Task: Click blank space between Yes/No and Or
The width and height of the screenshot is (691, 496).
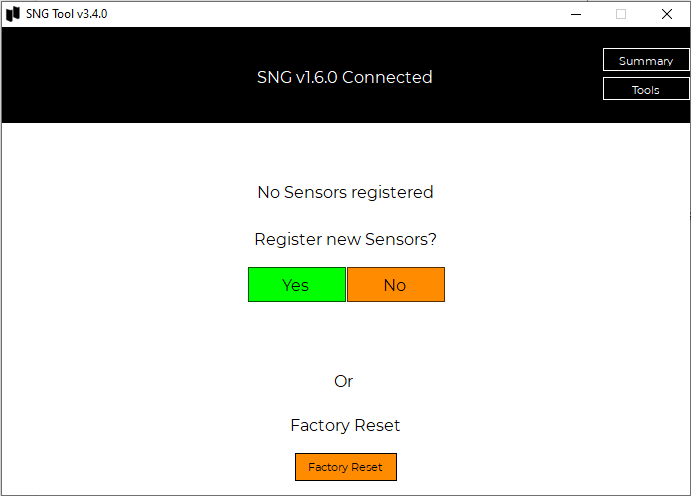Action: [345, 338]
